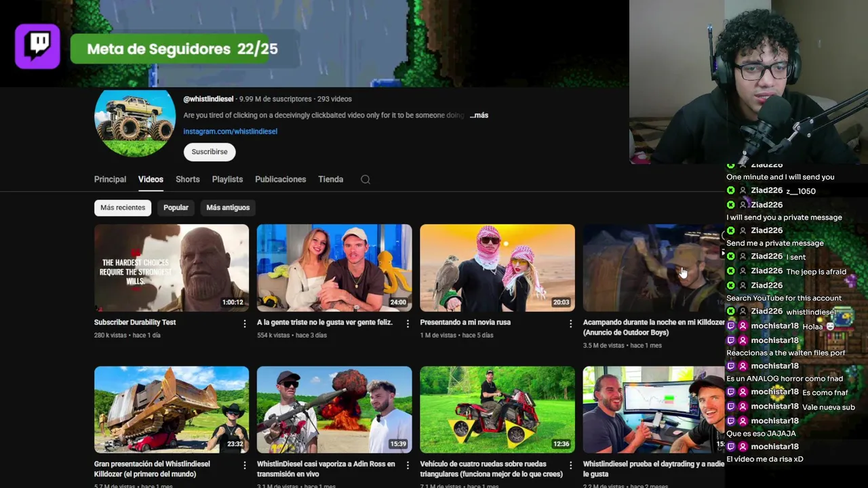This screenshot has height=488, width=868.
Task: Open the explosion thumbnail with Adin Ross
Action: tap(334, 409)
